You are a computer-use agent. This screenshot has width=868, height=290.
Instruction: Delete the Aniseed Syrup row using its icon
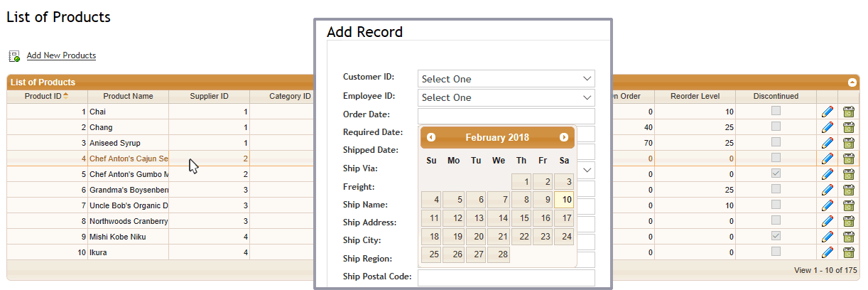pyautogui.click(x=849, y=143)
